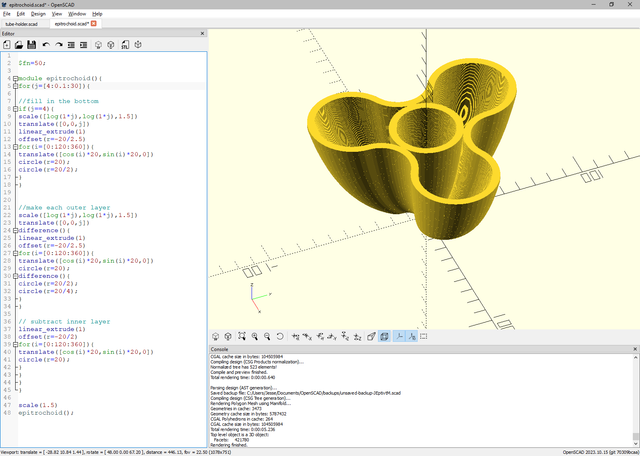Open the File menu

(x=7, y=14)
